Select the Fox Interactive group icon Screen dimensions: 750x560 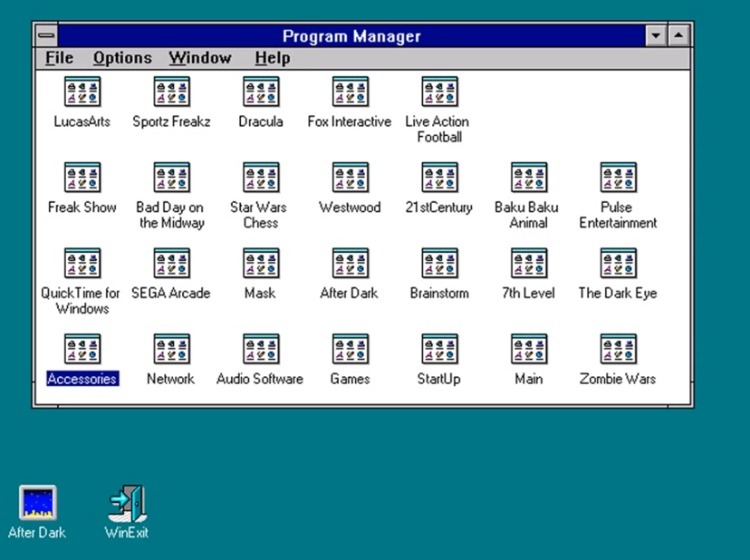click(351, 92)
